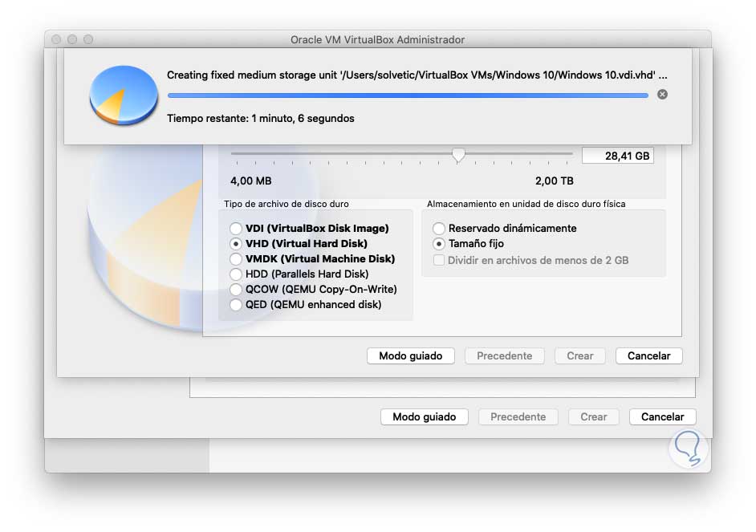
Task: Click Cancelar in the front dialog
Action: (649, 356)
